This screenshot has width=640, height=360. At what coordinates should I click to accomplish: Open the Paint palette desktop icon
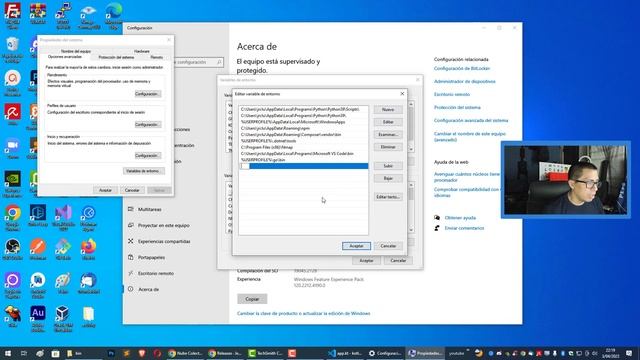coord(63,281)
